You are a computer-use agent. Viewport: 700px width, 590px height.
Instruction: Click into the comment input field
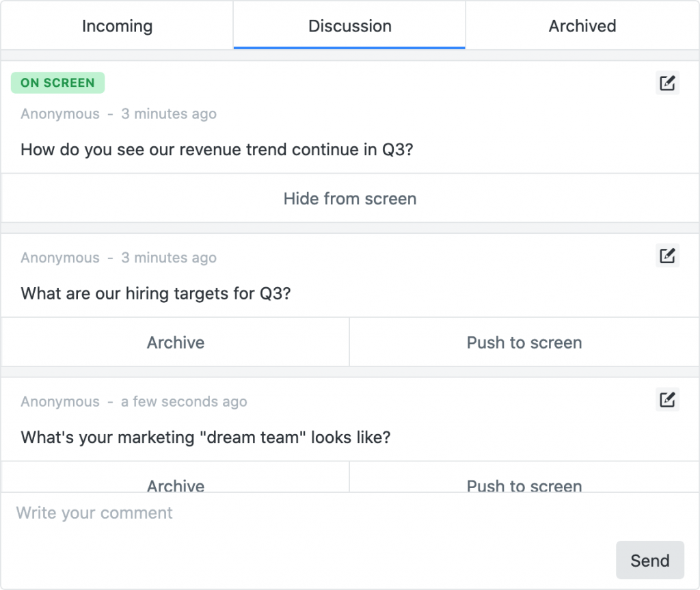click(205, 513)
